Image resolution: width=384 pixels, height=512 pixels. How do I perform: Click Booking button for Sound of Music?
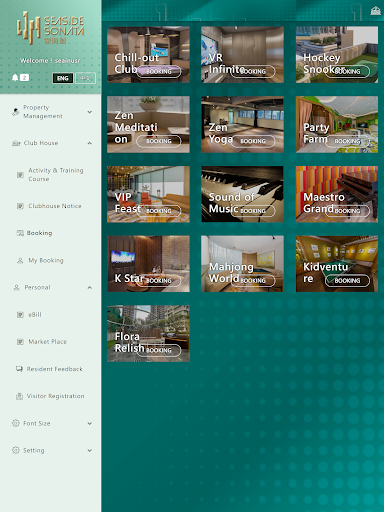click(x=253, y=211)
